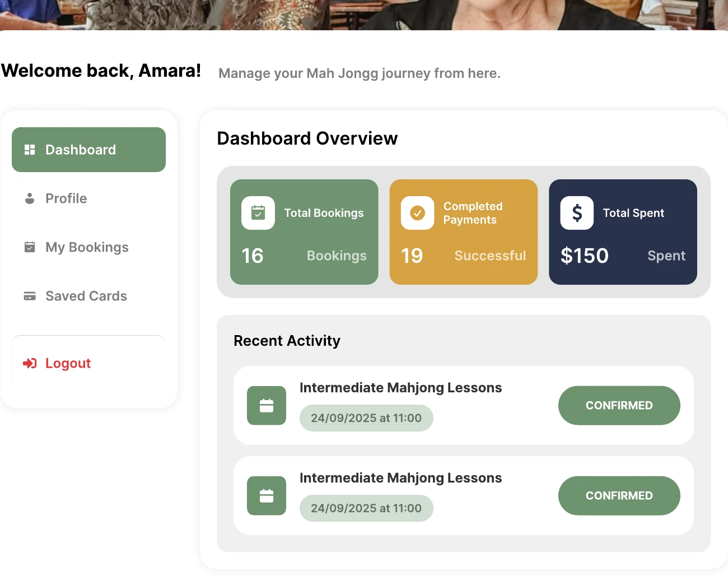The image size is (728, 580).
Task: Log out using the Logout button
Action: (x=88, y=363)
